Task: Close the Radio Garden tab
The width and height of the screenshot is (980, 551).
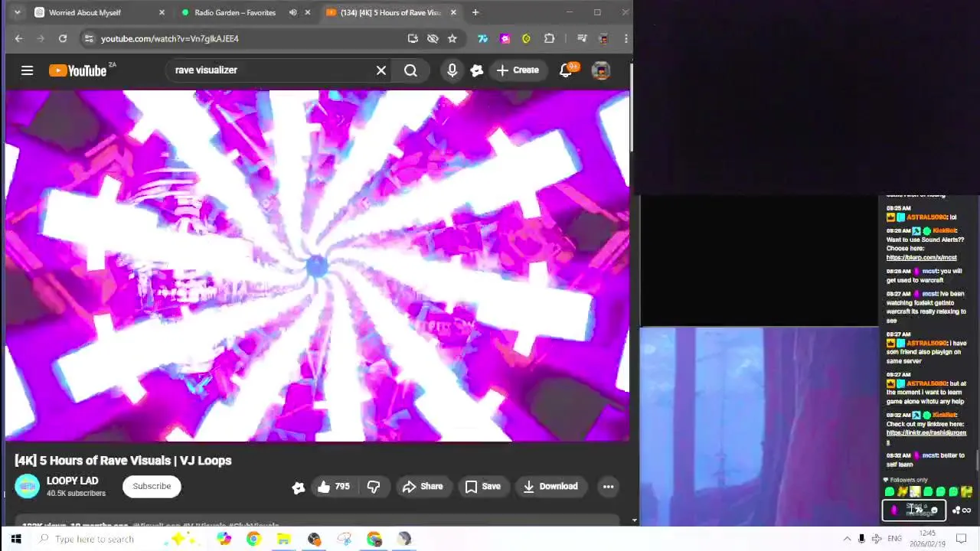Action: click(x=308, y=12)
